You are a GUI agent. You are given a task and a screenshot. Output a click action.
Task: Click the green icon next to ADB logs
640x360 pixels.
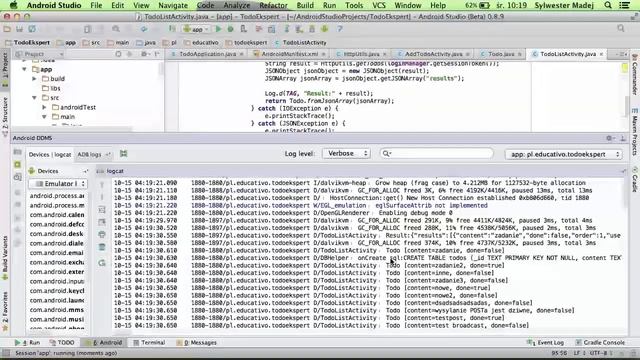click(x=124, y=154)
